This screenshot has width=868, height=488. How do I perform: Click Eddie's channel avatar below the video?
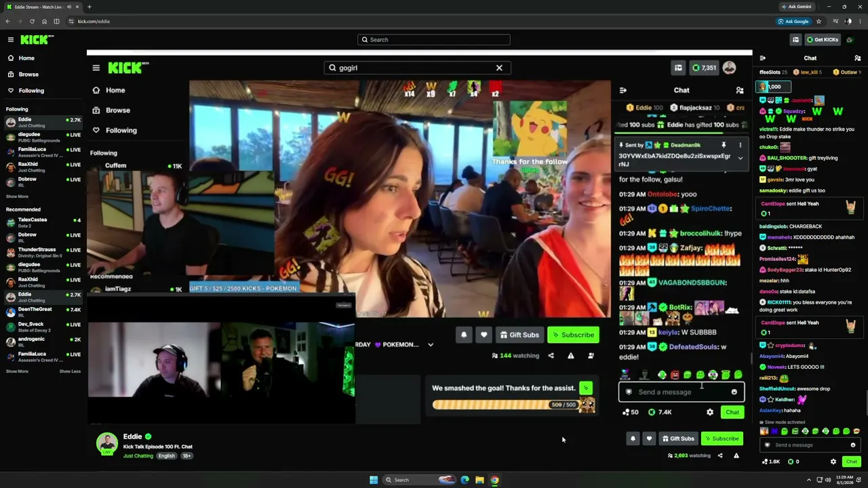click(x=106, y=443)
